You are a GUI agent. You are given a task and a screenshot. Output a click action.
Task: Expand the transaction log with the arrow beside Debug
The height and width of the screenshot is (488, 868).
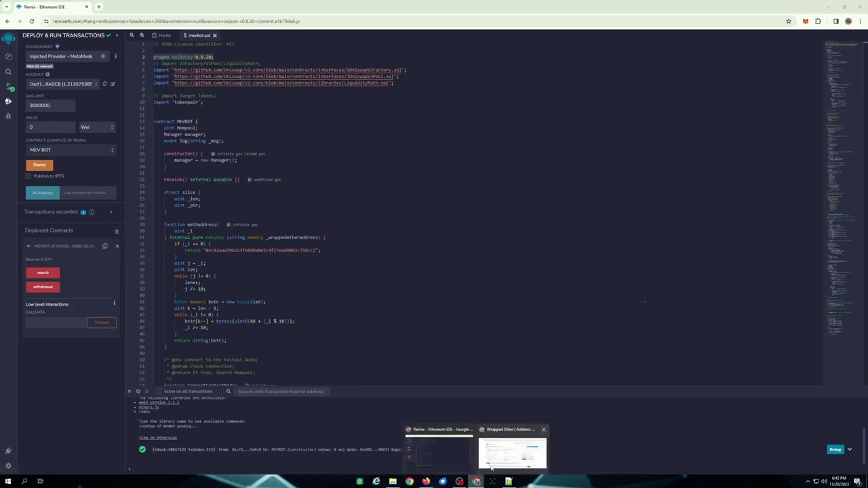tap(850, 449)
